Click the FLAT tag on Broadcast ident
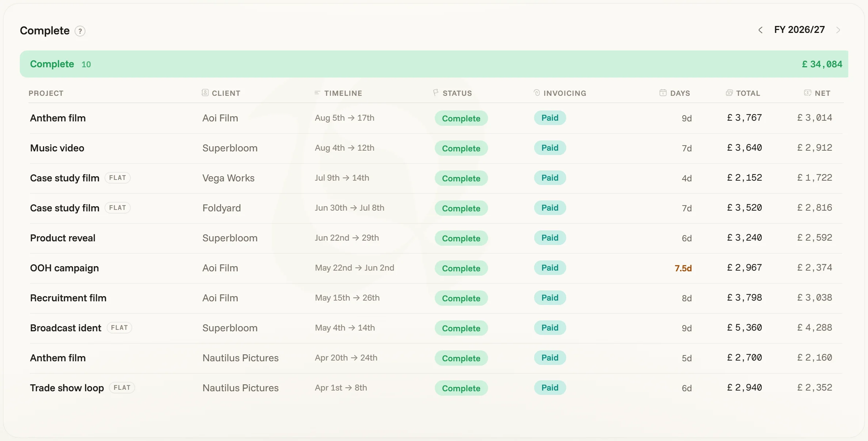This screenshot has height=441, width=868. click(x=119, y=328)
